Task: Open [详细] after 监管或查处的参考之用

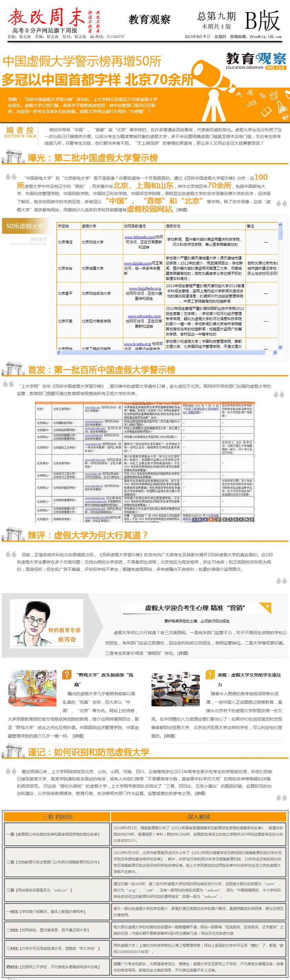Action: point(200,794)
